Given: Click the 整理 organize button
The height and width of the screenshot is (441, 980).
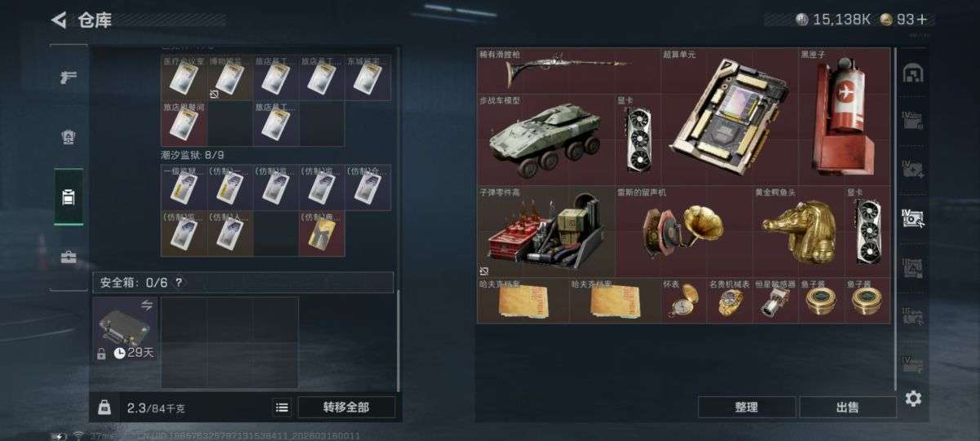Looking at the screenshot, I should click(x=746, y=408).
